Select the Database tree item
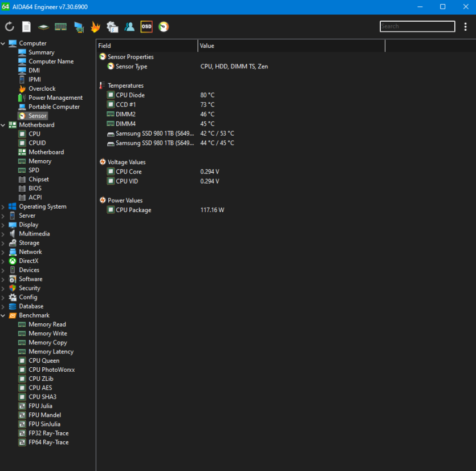 coord(31,306)
